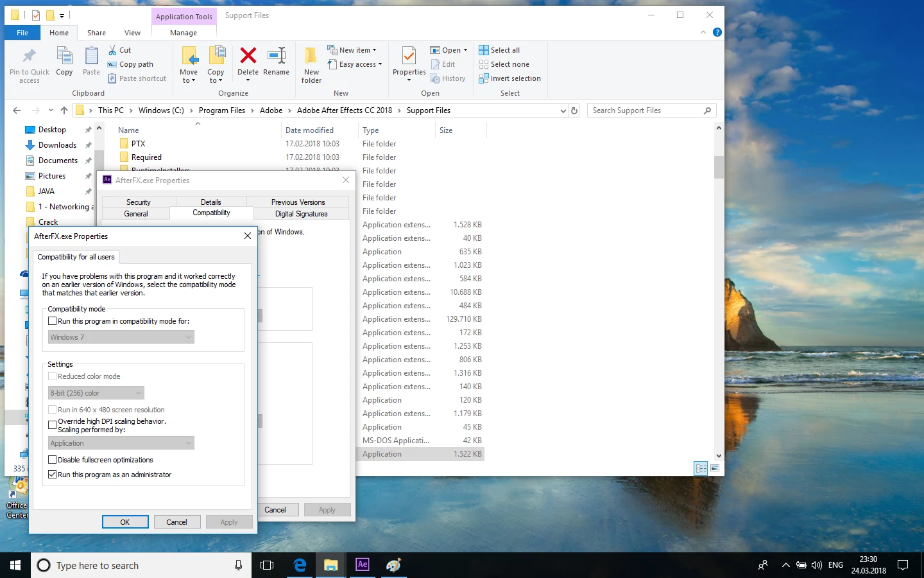The image size is (924, 578).
Task: Click Pin to Quick access icon
Action: click(x=29, y=56)
